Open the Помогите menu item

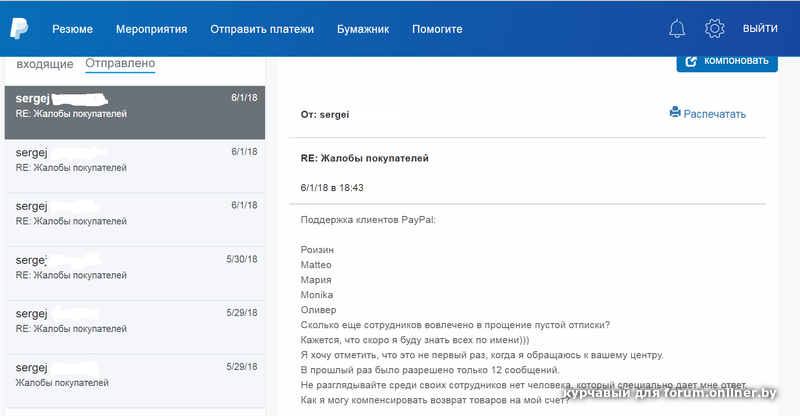tap(437, 29)
